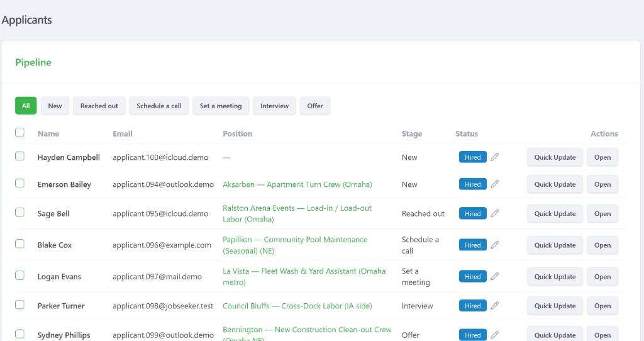
Task: Edit status pencil for Parker Turner
Action: tap(495, 306)
